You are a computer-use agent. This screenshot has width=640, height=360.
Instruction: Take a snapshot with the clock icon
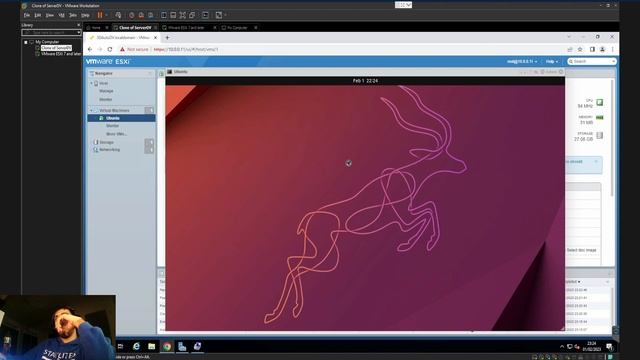coord(131,15)
